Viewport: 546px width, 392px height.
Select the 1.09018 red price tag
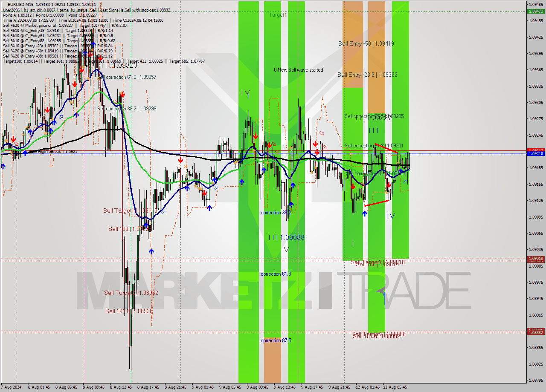[536, 259]
